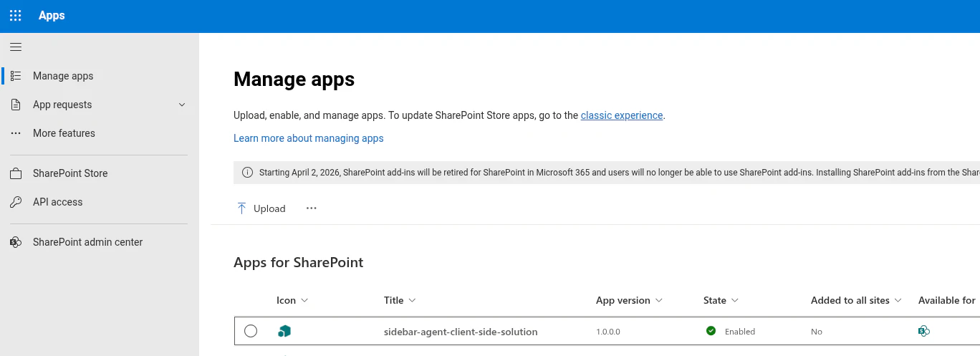Image resolution: width=980 pixels, height=356 pixels.
Task: Click the add-ins retirement notice banner text
Action: click(619, 173)
